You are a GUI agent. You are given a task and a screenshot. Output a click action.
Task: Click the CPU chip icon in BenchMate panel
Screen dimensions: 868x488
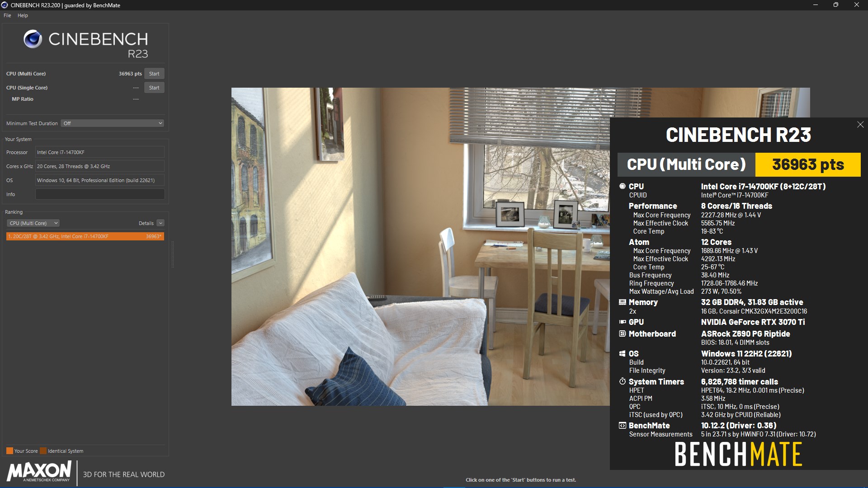pyautogui.click(x=623, y=186)
